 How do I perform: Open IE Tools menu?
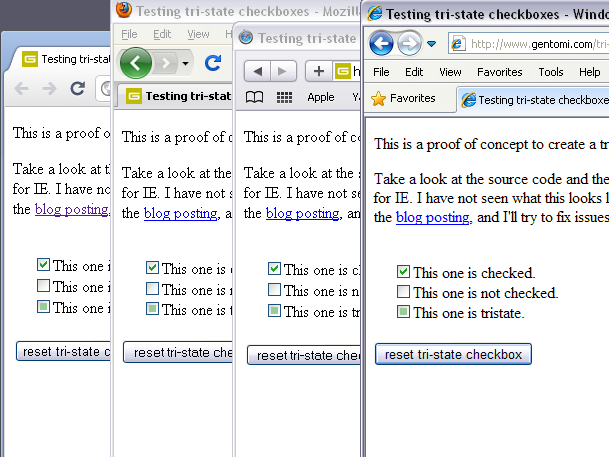(x=551, y=72)
